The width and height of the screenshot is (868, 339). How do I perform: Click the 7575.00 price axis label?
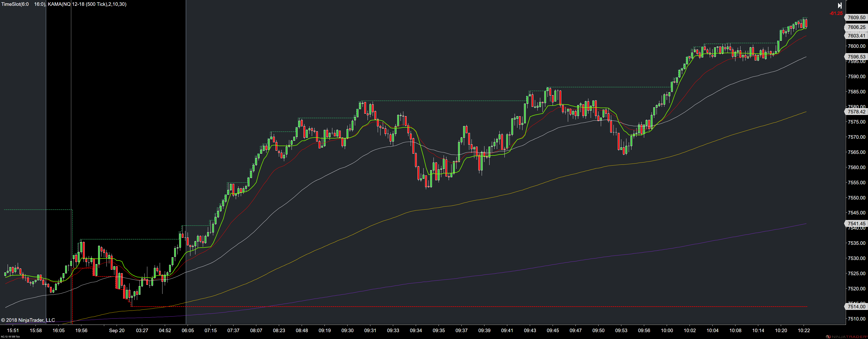point(857,122)
